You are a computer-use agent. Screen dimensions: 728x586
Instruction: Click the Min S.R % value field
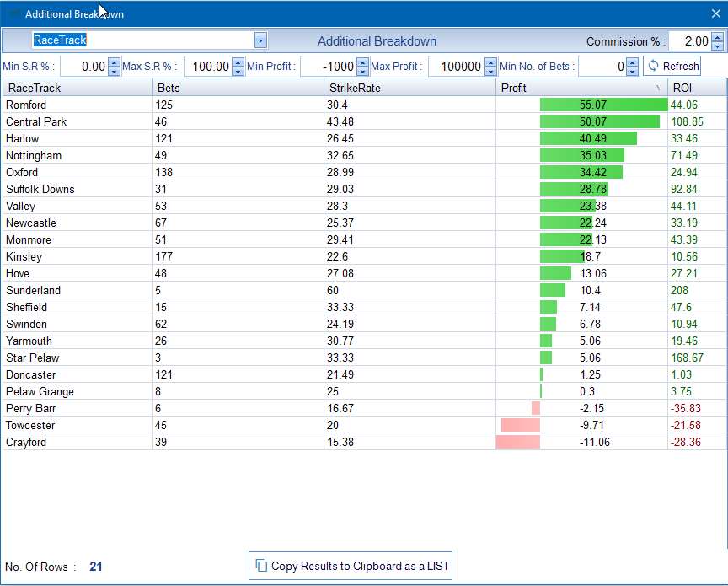click(84, 67)
